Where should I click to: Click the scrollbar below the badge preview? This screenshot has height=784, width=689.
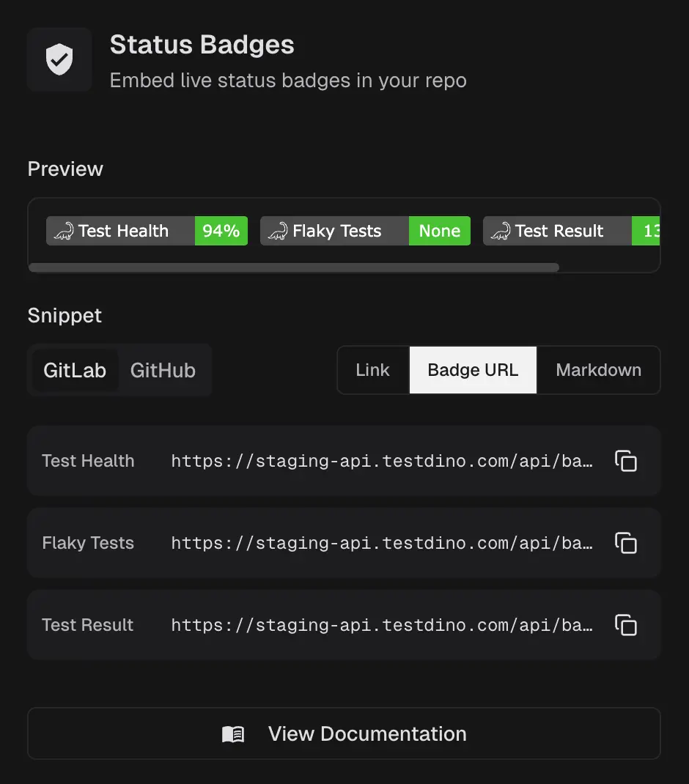[x=293, y=268]
